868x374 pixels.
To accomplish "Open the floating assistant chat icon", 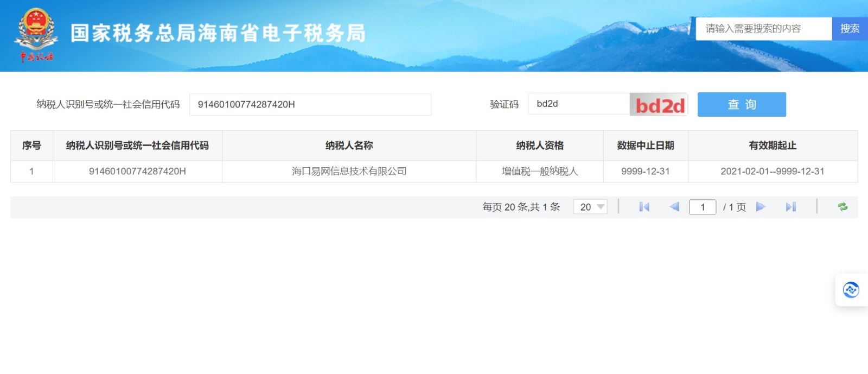I will tap(851, 290).
